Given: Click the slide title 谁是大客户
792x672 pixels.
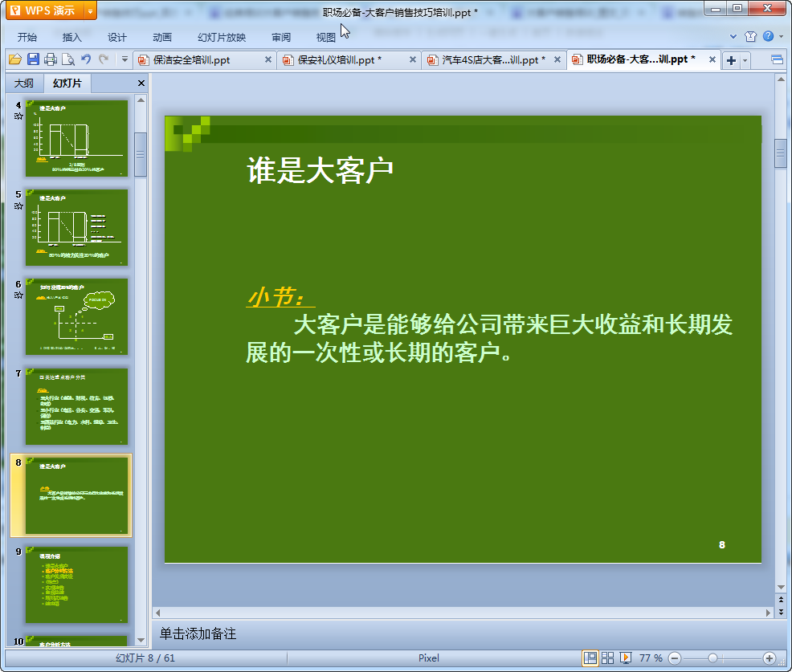Looking at the screenshot, I should 320,170.
